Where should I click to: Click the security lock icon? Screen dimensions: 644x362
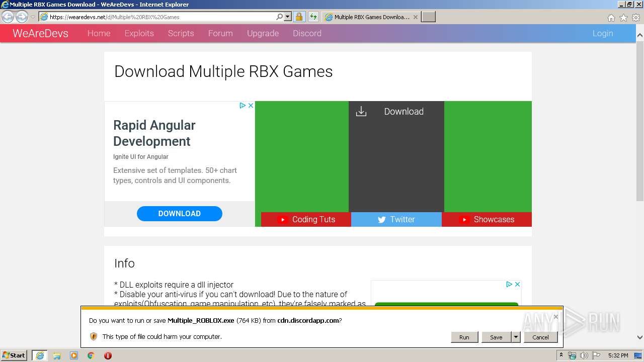(x=299, y=17)
